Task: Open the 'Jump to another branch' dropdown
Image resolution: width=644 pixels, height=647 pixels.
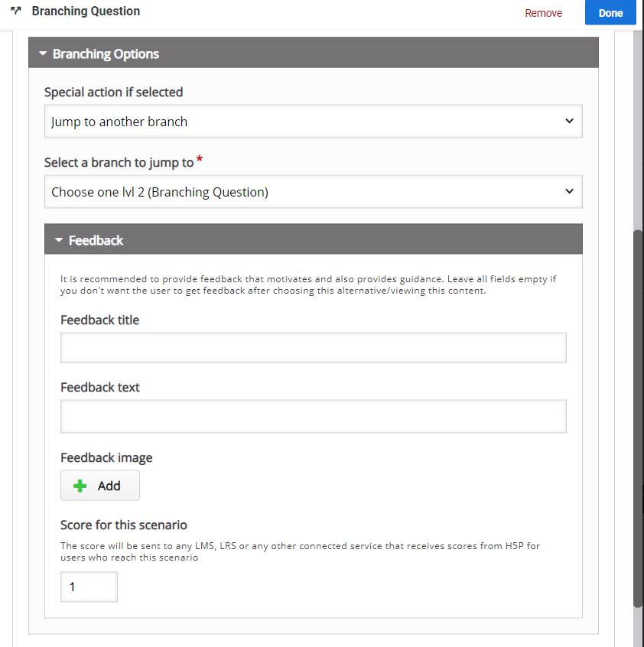Action: (x=313, y=122)
